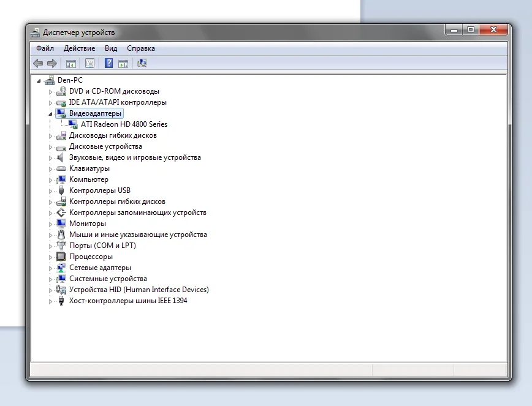Click Scan for hardware changes icon

(x=142, y=63)
